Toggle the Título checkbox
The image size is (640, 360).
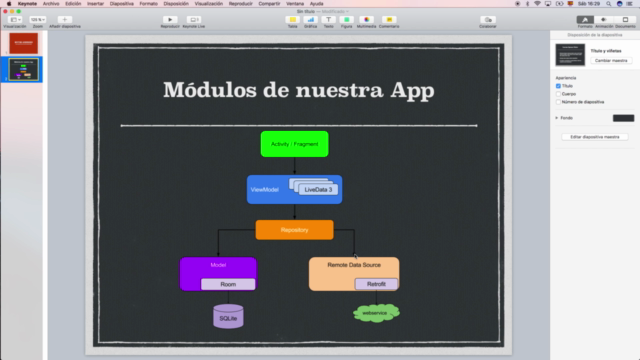point(558,86)
